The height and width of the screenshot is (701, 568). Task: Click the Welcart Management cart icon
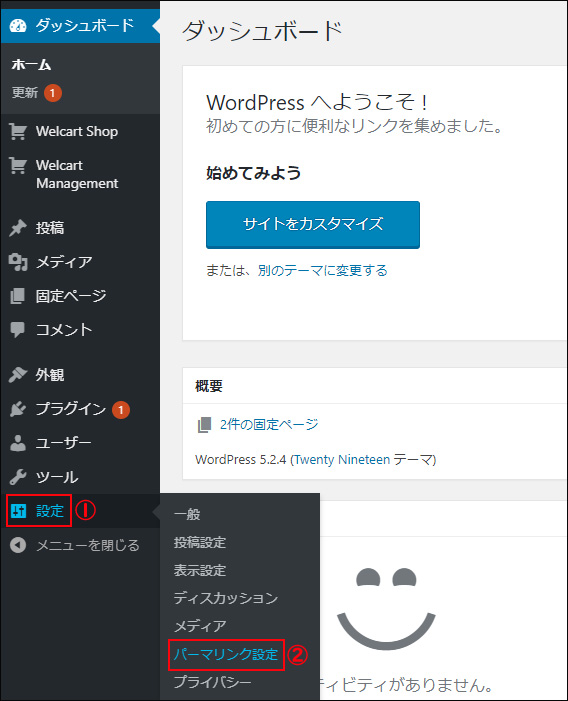[18, 165]
